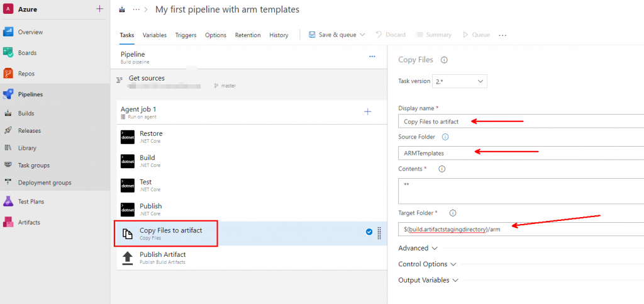
Task: Click the Discard button
Action: (x=391, y=35)
